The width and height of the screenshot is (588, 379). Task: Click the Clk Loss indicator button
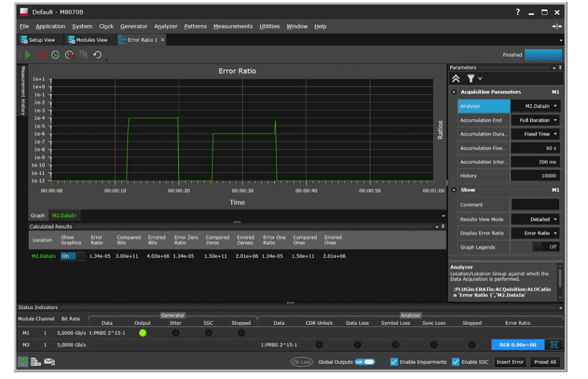[301, 362]
